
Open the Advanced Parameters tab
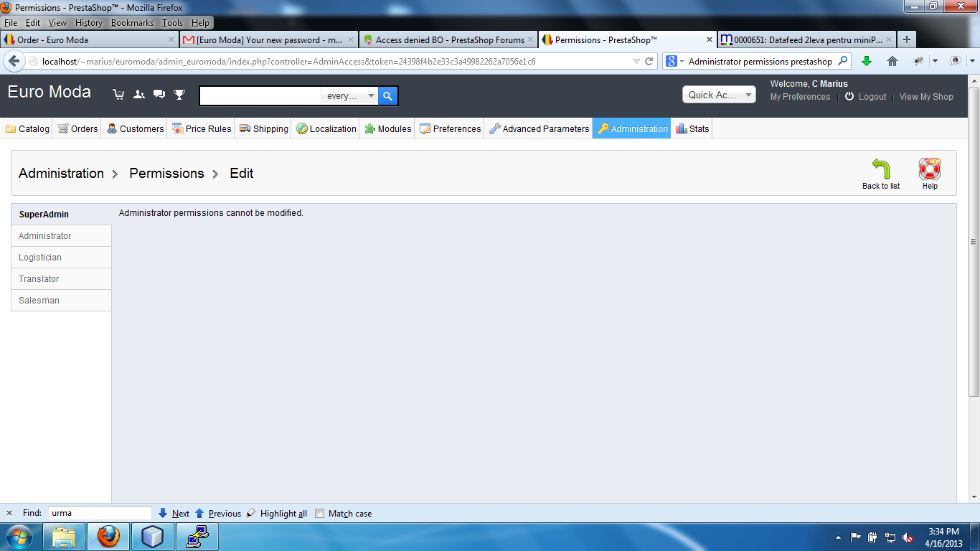539,128
